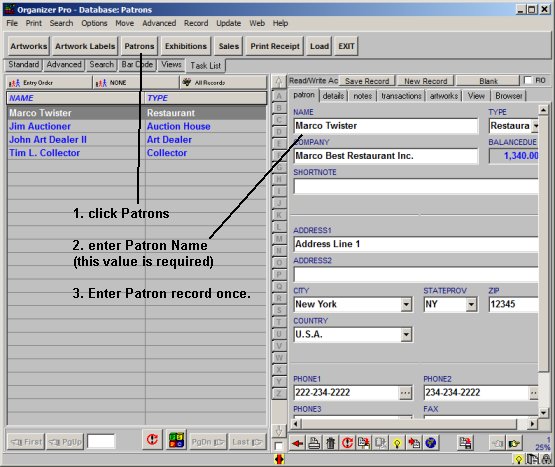Click the globe web icon
The image size is (555, 467).
pyautogui.click(x=431, y=443)
